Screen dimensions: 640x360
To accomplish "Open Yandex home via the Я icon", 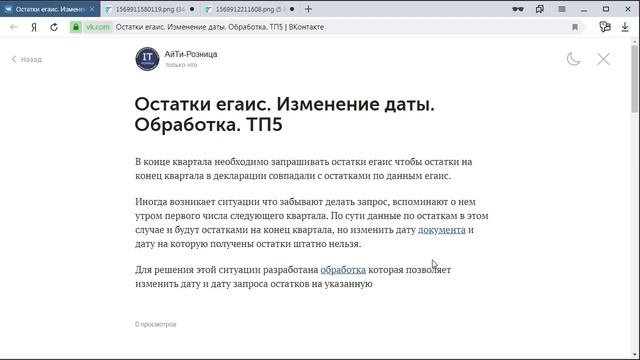I will click(x=34, y=27).
